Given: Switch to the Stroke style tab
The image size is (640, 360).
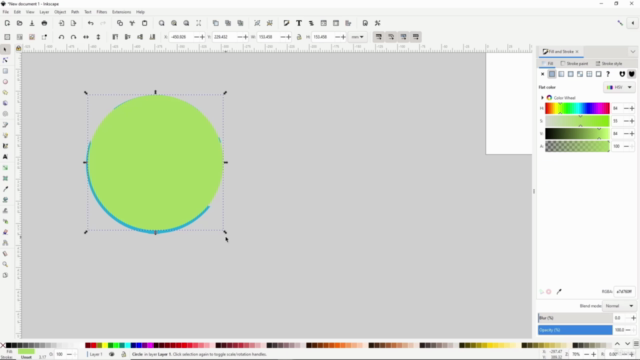Looking at the screenshot, I should coord(609,64).
